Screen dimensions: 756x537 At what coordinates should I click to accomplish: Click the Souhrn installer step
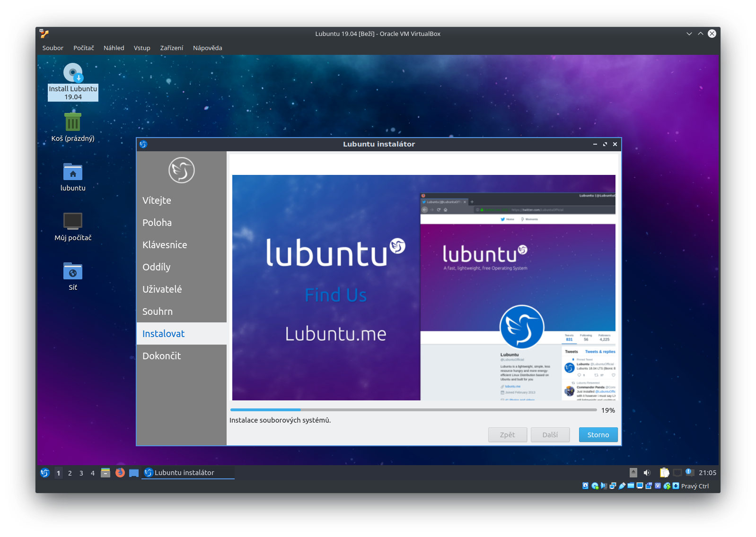(182, 312)
